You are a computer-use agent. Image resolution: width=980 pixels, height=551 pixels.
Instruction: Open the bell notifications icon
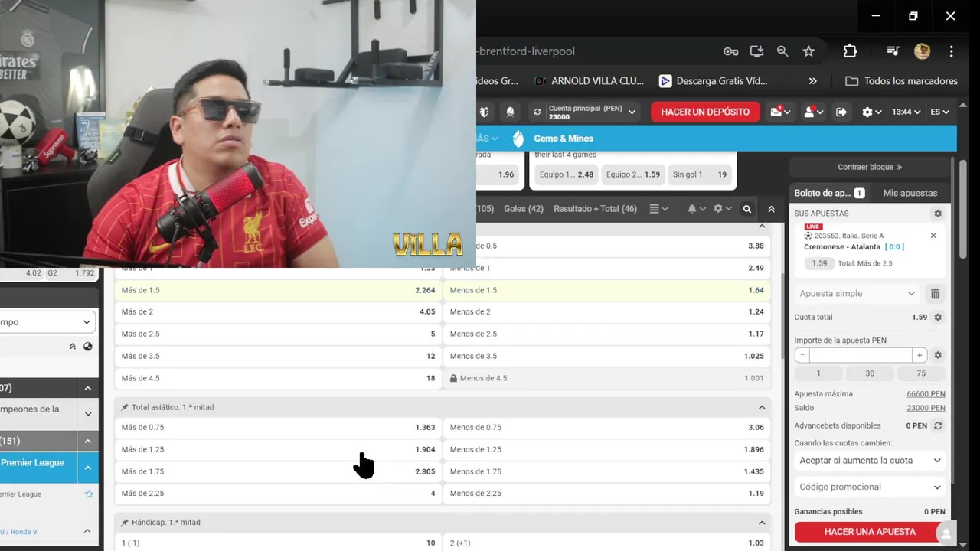[696, 209]
